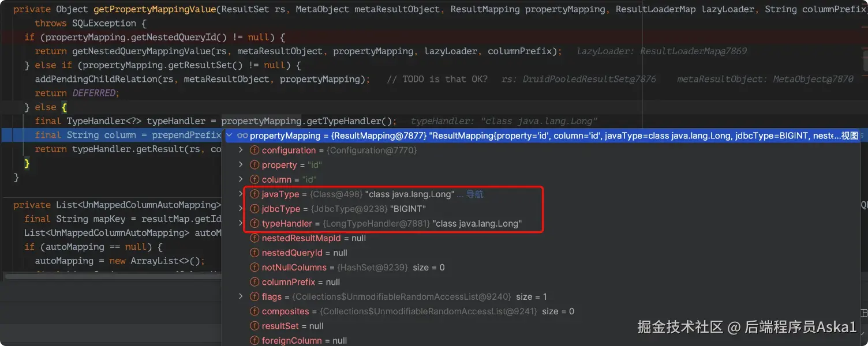Click the field icon beside columnPrefix
The image size is (868, 346).
point(255,283)
